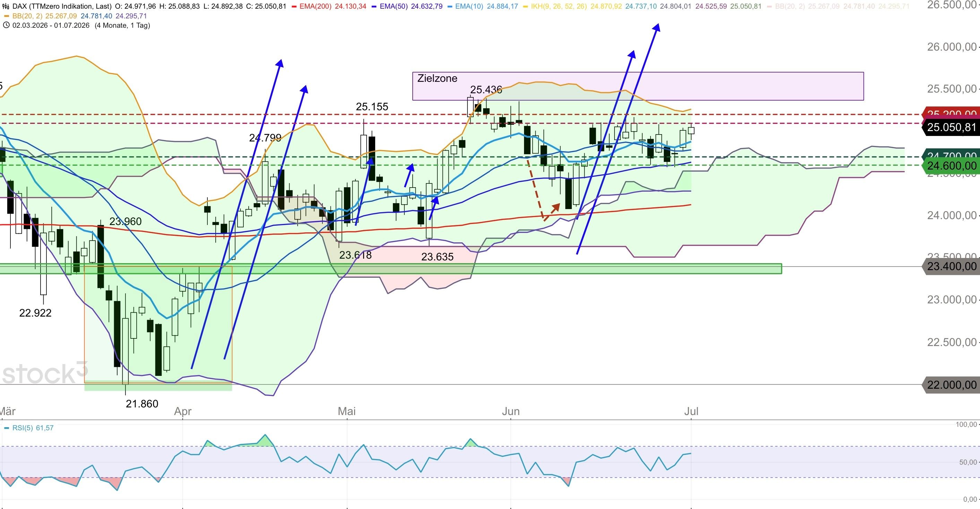Viewport: 980px width, 509px height.
Task: Open the date range 02.03.2026 - 01.07.2026
Action: [x=51, y=25]
